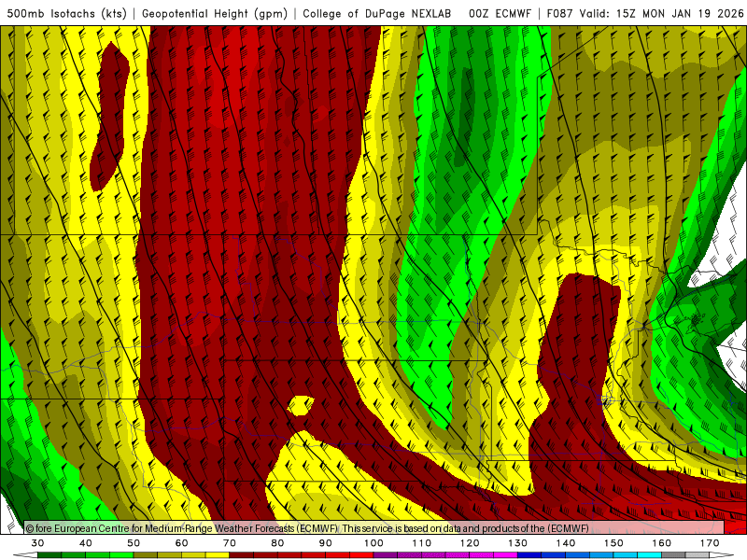
Task: Click the ECMWF copyright notice text
Action: (307, 528)
